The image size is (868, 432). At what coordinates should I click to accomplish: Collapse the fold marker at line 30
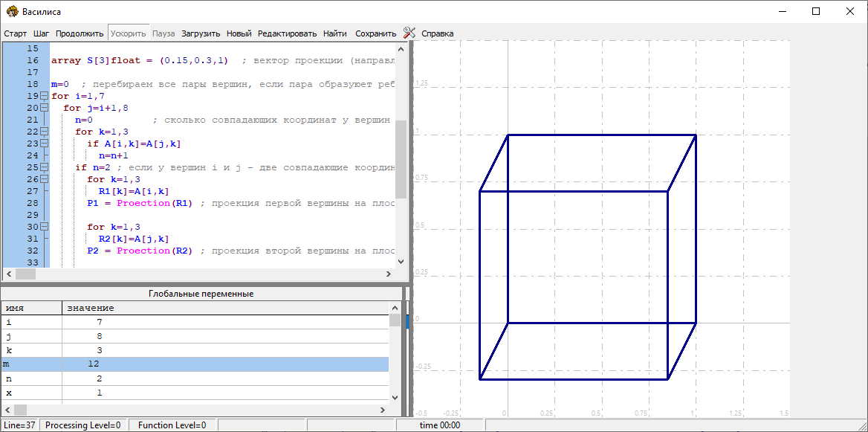(44, 228)
